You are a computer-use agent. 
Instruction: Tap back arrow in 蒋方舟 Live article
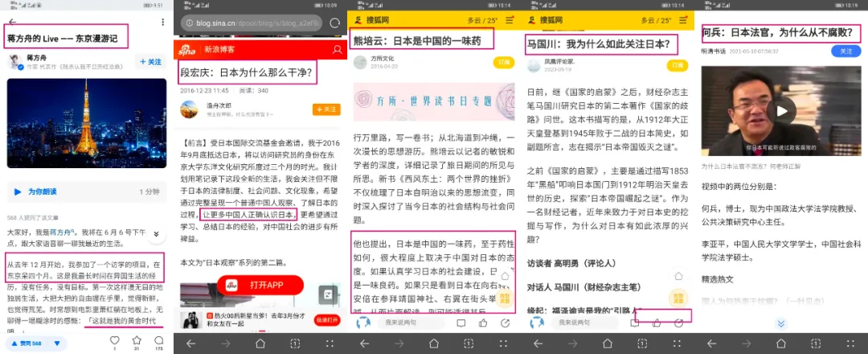pos(11,21)
